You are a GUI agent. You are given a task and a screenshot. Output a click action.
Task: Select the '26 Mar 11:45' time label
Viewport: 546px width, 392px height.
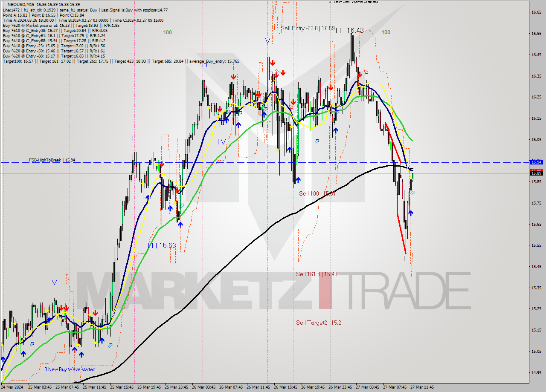(x=258, y=387)
